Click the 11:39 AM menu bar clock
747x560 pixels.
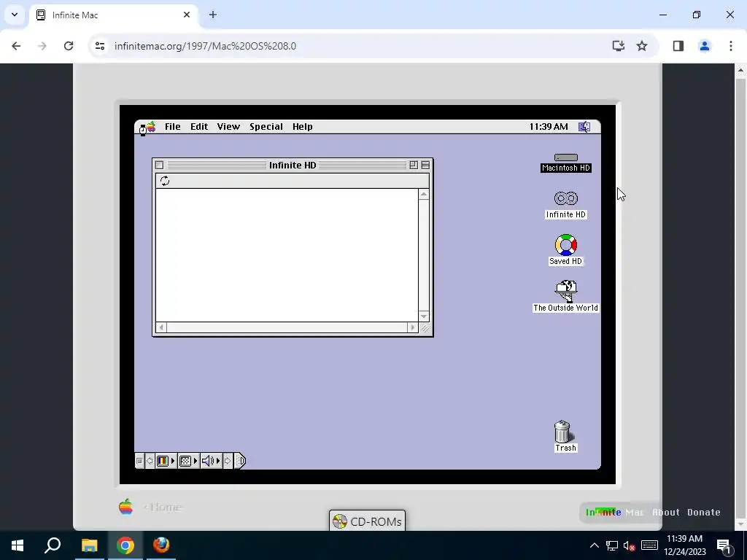[x=549, y=127]
